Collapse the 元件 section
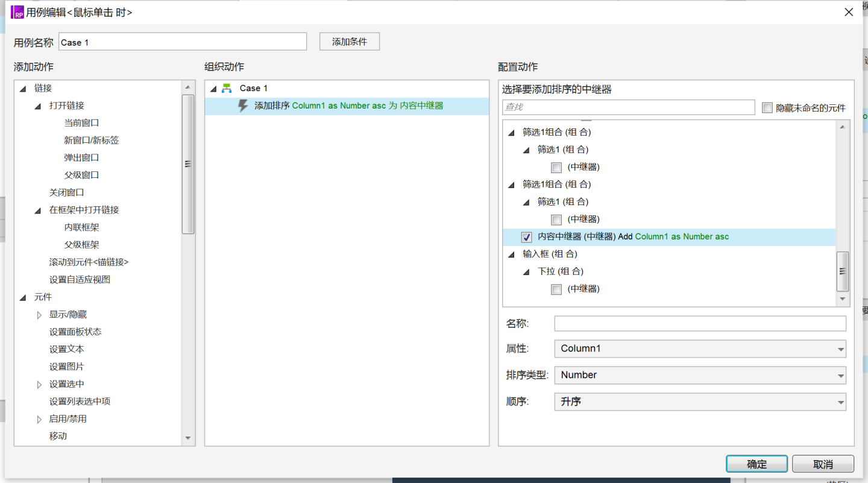This screenshot has width=868, height=483. [x=23, y=298]
